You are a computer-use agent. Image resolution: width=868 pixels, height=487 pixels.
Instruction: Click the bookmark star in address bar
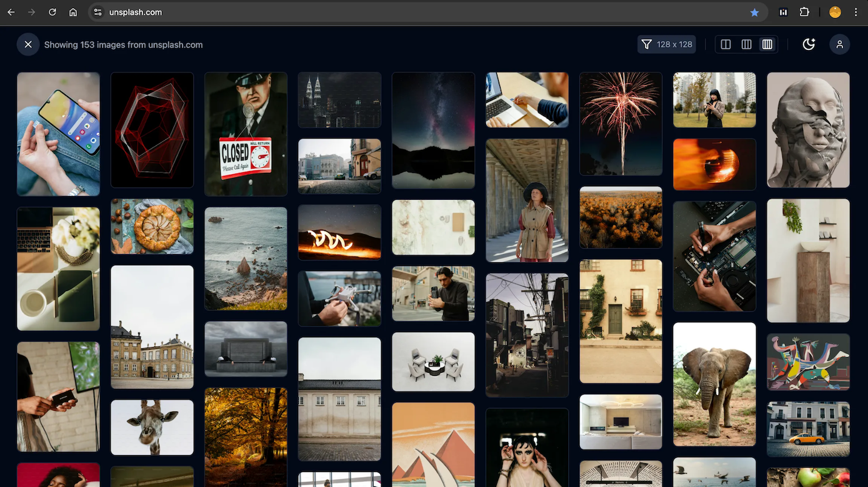coord(754,12)
